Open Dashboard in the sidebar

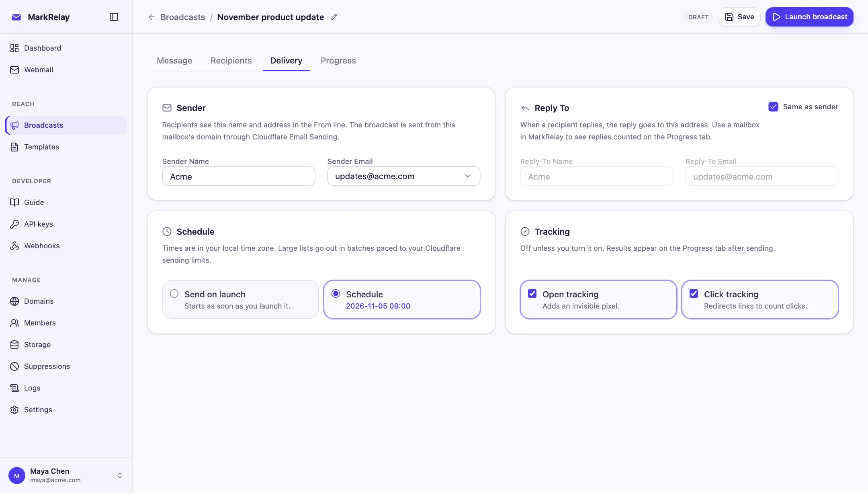66,48
